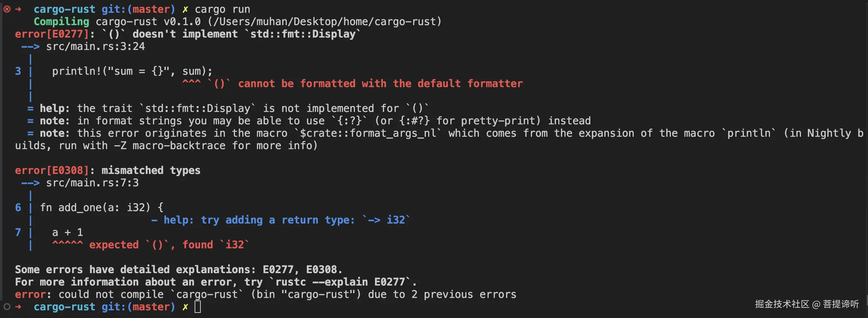Click the red prompt arrow on the last line
The image size is (868, 318).
18,307
